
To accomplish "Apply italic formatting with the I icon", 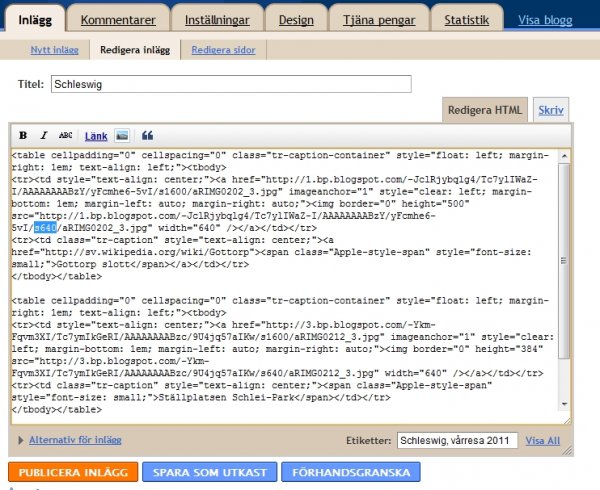I will (x=44, y=135).
